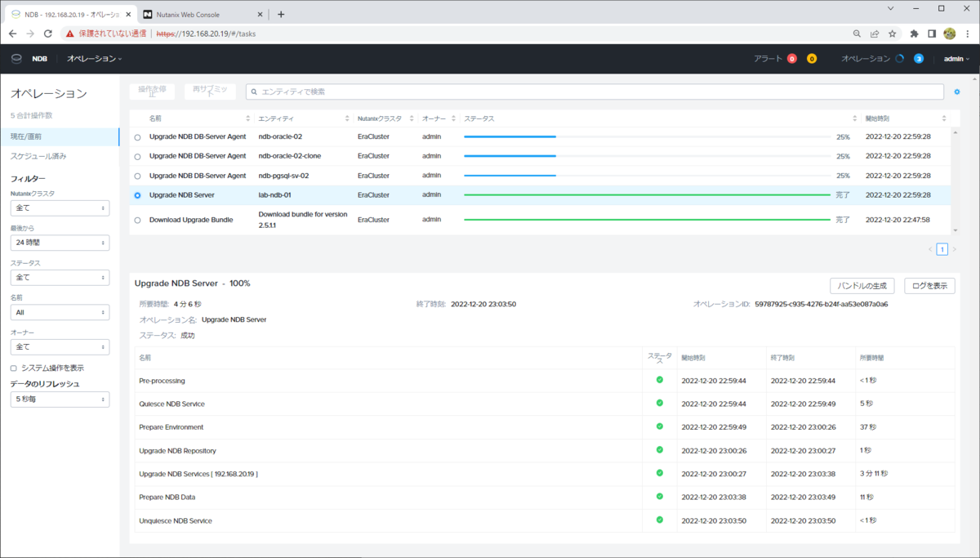Open the ステータス filter dropdown
This screenshot has width=980, height=558.
[x=60, y=278]
